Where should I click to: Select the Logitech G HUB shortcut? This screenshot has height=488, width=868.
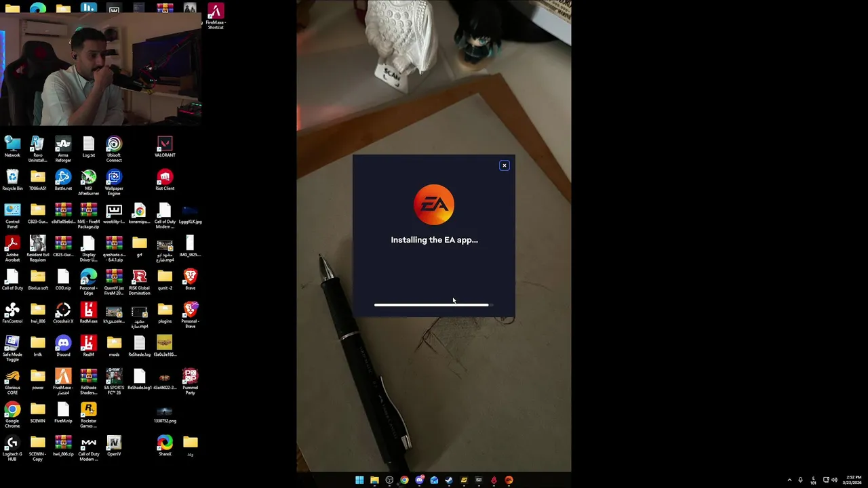[x=12, y=448]
